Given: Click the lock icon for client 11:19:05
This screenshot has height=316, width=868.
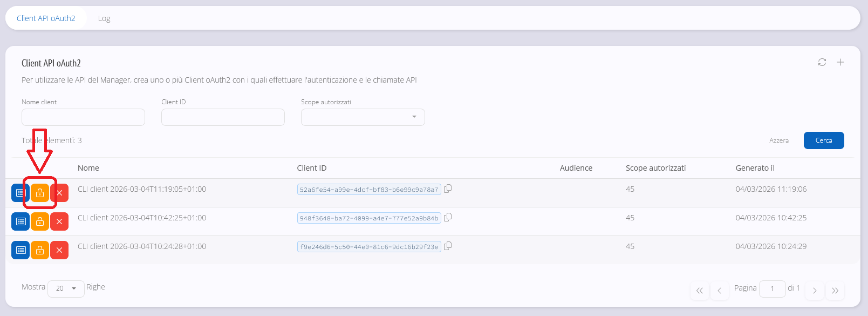Looking at the screenshot, I should tap(40, 193).
